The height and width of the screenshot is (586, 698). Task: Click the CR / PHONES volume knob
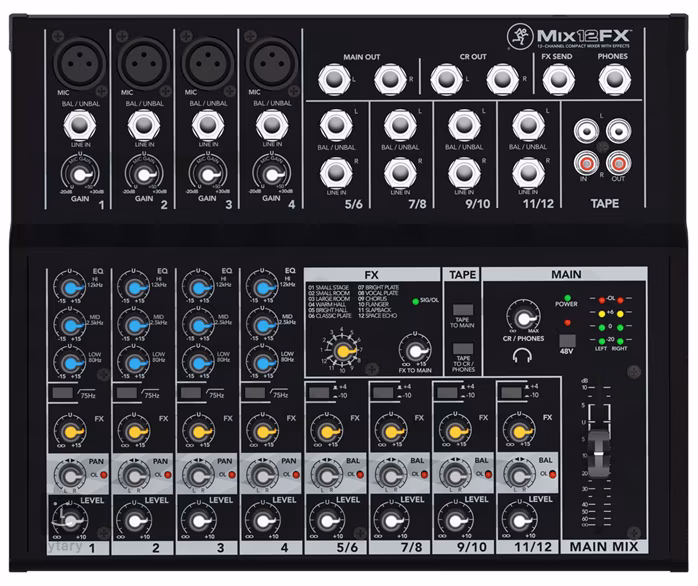tap(520, 314)
